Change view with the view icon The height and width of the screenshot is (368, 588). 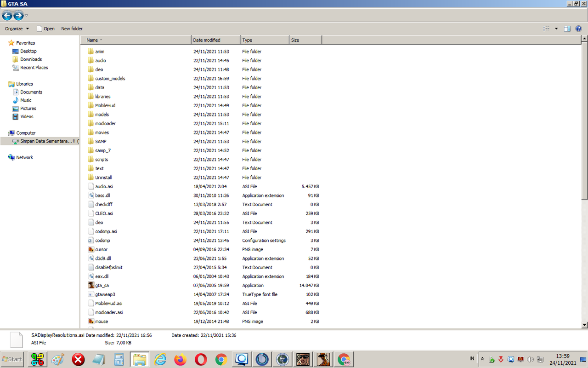tap(546, 29)
